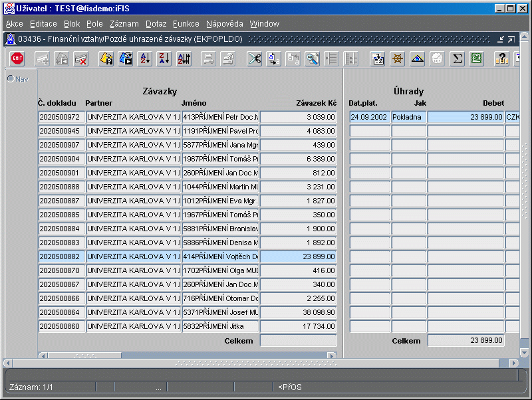Image resolution: width=532 pixels, height=400 pixels.
Task: Click the name field 1044PŘÍJMENÍ Martin
Action: (x=221, y=187)
